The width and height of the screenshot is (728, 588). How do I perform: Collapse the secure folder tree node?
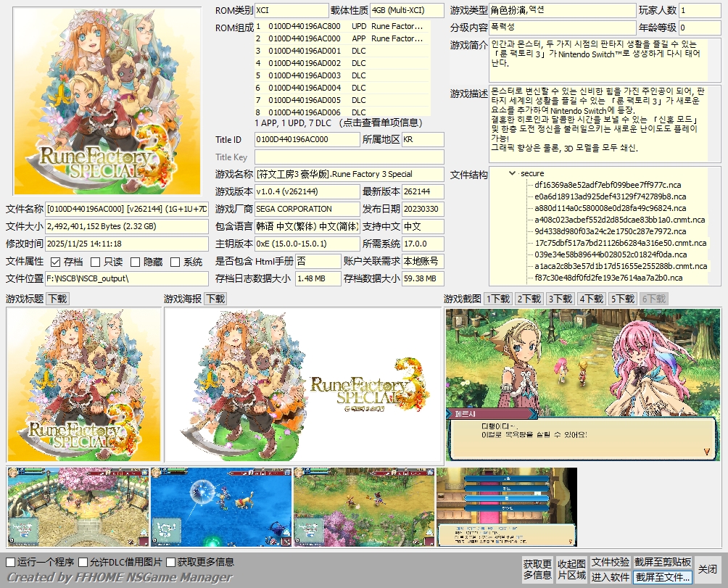(x=512, y=173)
